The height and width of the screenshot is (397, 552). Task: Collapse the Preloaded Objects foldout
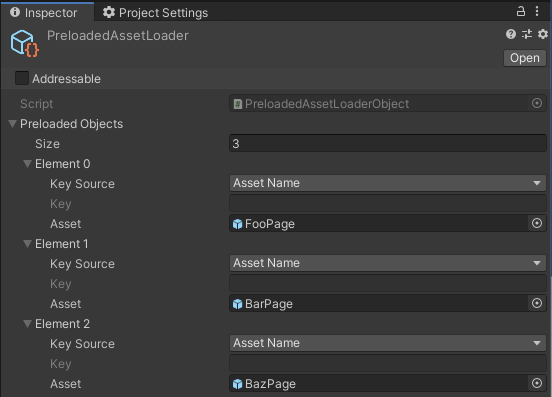coord(12,124)
